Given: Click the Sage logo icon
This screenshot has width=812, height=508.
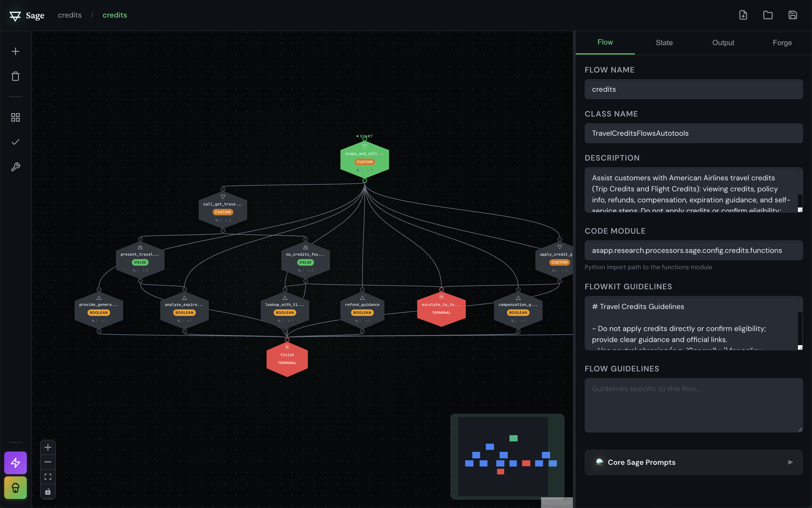Looking at the screenshot, I should [x=15, y=16].
